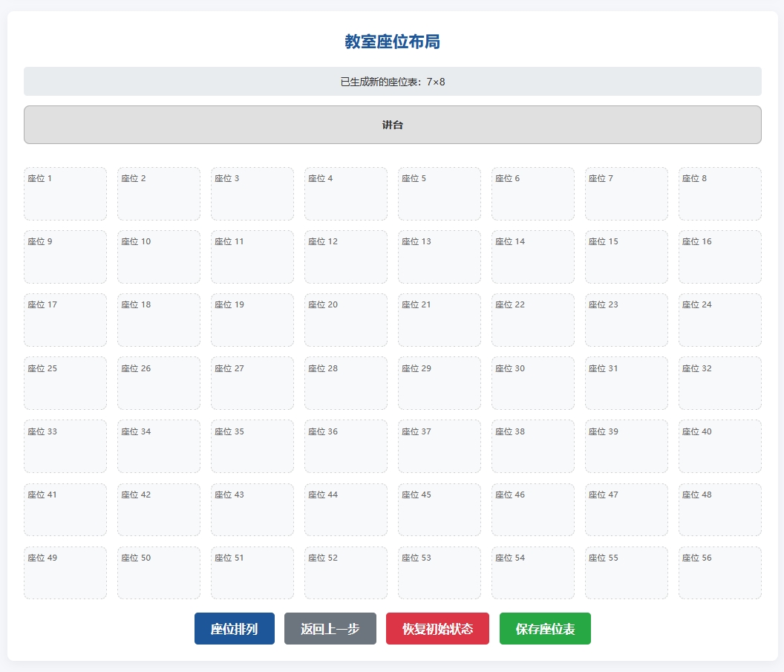Viewport: 784px width, 672px height.
Task: Click seat 座位 44
Action: coord(346,510)
